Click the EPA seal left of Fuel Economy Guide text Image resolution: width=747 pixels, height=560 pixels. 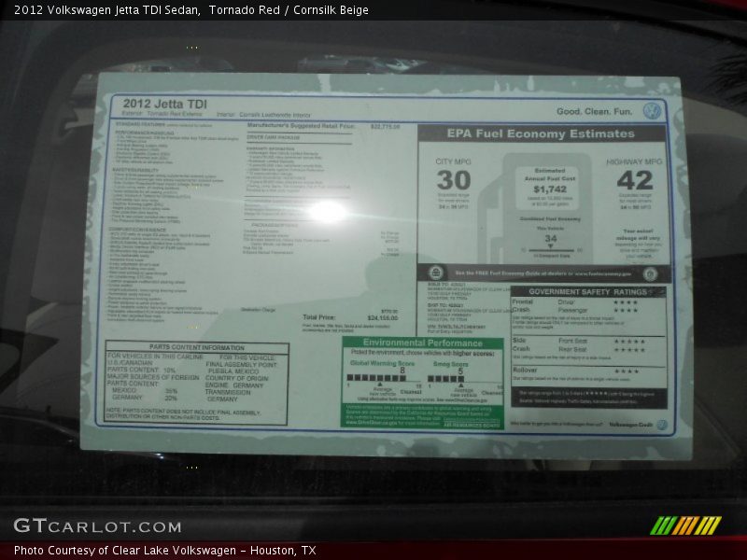click(435, 273)
